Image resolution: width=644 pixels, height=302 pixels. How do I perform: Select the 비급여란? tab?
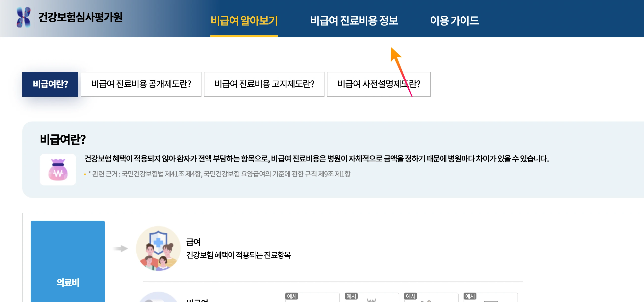pos(50,84)
